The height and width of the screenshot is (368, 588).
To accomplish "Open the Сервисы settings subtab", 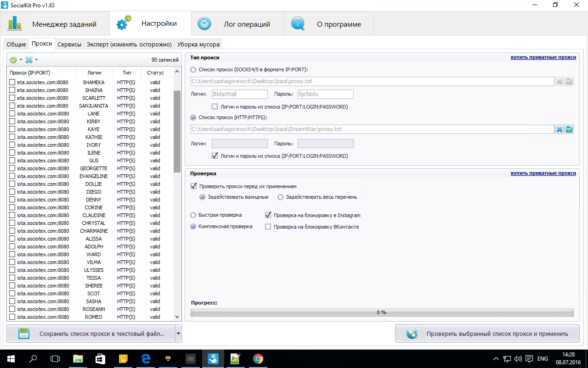I will point(69,44).
